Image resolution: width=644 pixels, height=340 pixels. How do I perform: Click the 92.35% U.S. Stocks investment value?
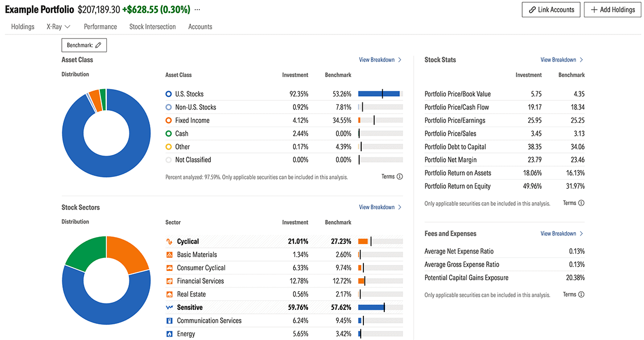[299, 94]
